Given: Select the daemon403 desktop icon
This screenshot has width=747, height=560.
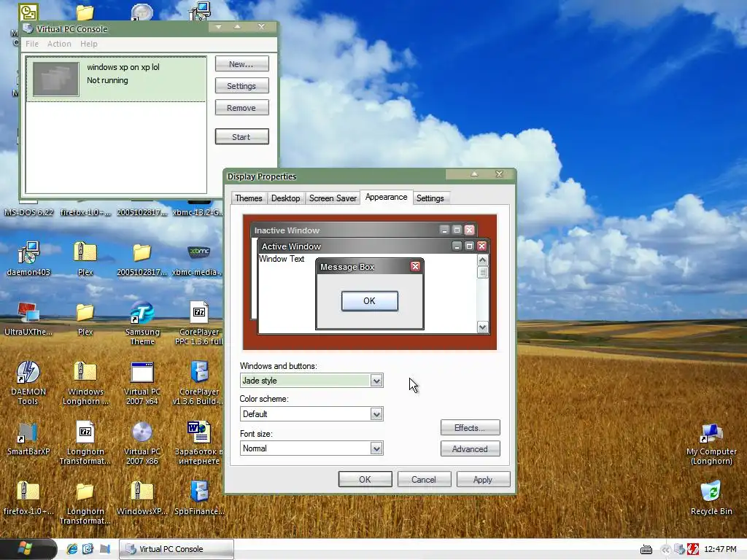Looking at the screenshot, I should (x=28, y=253).
